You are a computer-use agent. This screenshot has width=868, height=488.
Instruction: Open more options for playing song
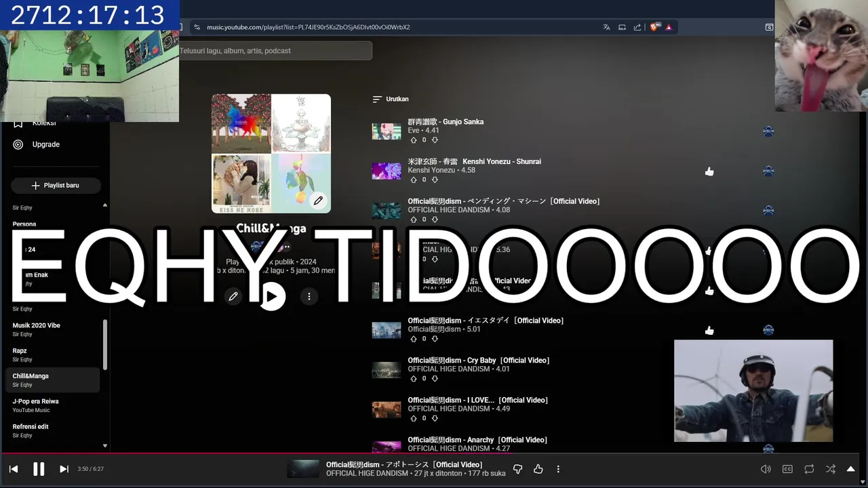pyautogui.click(x=558, y=469)
